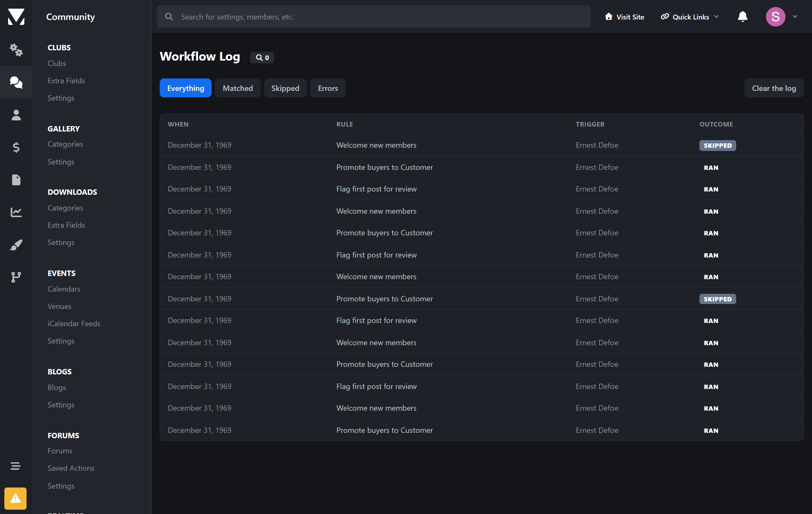Click the WHEN column header
The height and width of the screenshot is (514, 812).
tap(178, 124)
